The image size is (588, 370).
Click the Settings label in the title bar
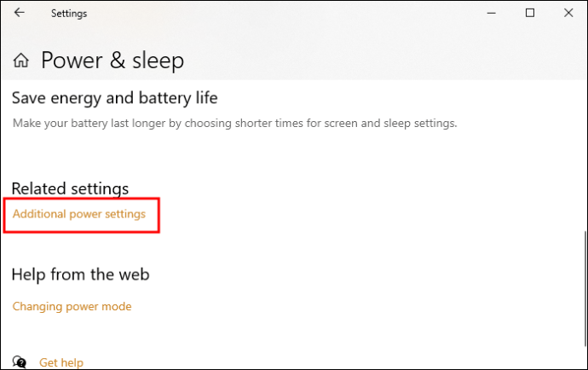69,14
